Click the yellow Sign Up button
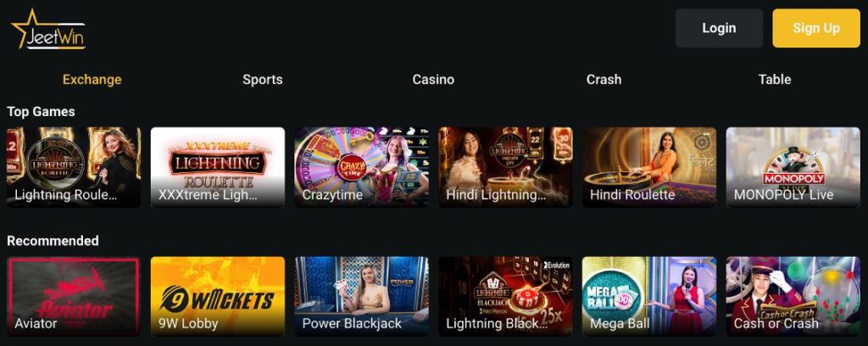Screen dimensions: 868x346 (x=816, y=28)
